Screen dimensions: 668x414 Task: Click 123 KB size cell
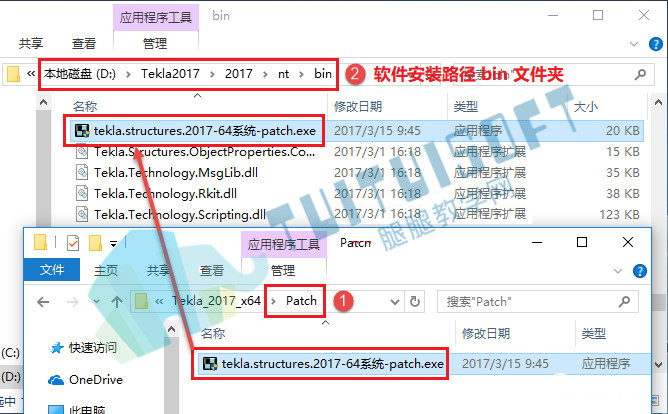pos(620,214)
